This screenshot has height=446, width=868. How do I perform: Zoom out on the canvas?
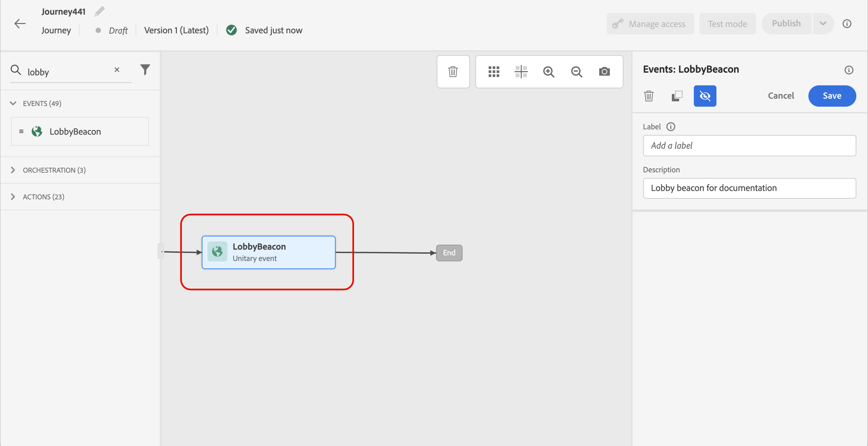(577, 72)
